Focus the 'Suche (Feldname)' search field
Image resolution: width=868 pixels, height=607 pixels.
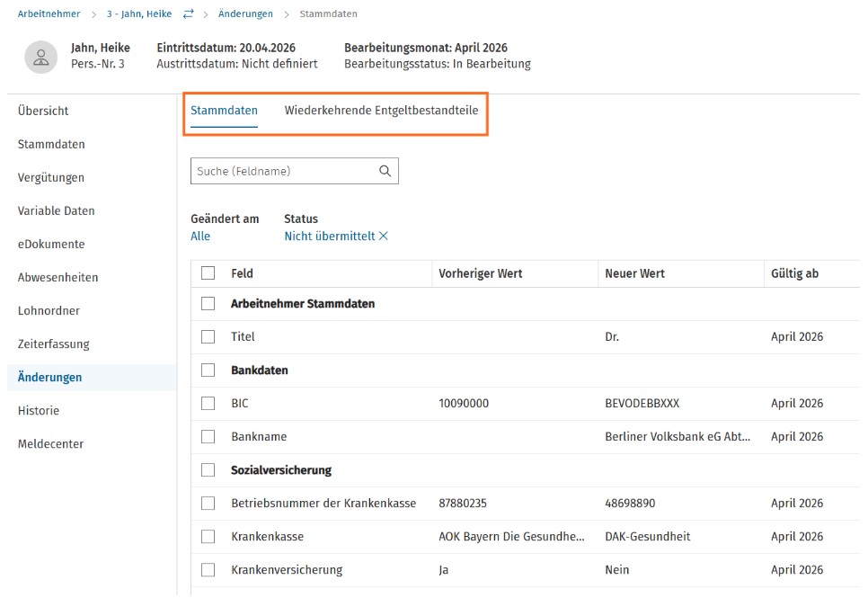tap(295, 171)
